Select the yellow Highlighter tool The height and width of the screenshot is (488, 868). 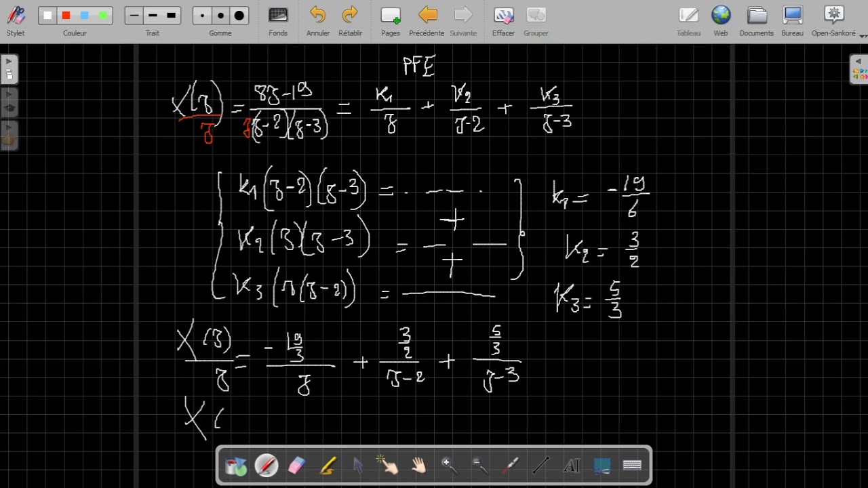coord(328,466)
